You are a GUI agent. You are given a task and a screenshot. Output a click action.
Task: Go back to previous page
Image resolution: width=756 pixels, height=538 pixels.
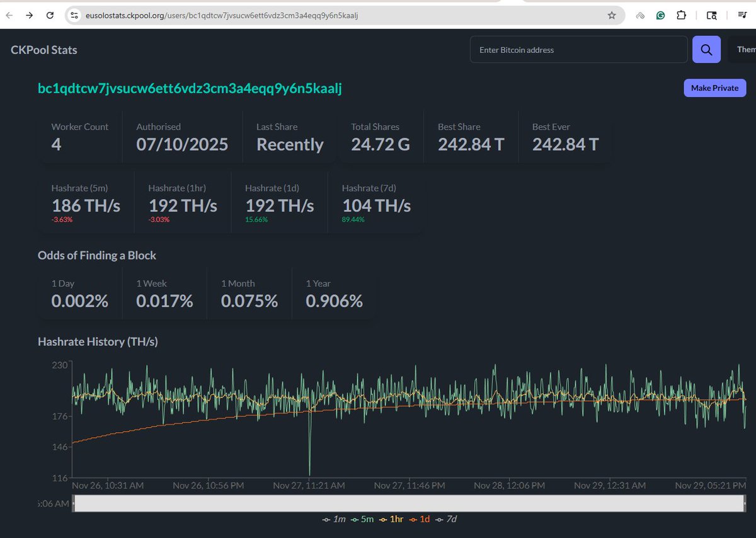tap(9, 16)
